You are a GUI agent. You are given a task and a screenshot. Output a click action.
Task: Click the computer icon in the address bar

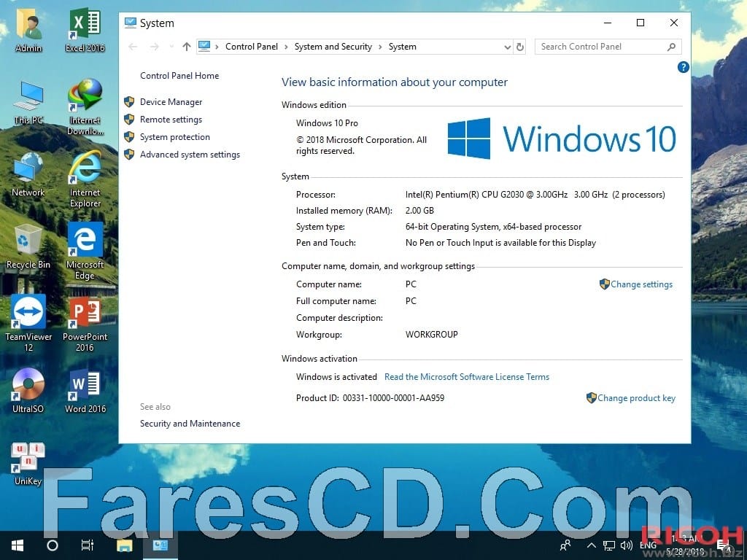pyautogui.click(x=204, y=46)
